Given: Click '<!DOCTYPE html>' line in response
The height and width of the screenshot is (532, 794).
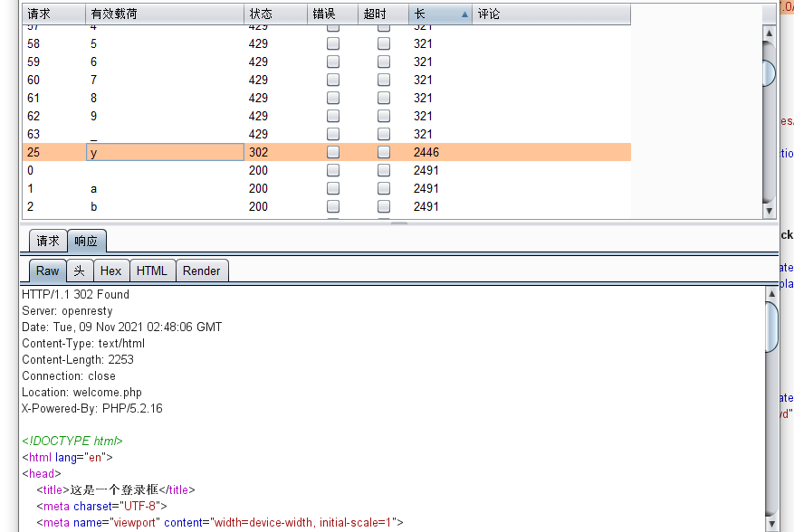Looking at the screenshot, I should [72, 441].
